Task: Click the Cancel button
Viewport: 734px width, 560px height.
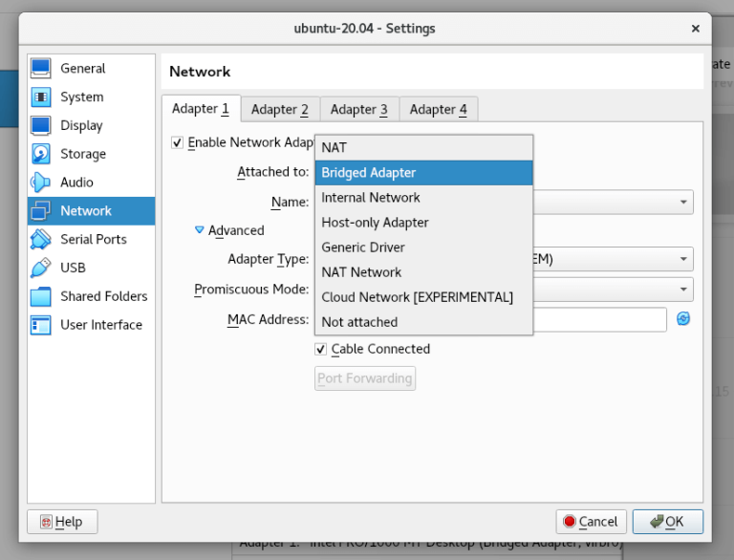Action: (591, 522)
